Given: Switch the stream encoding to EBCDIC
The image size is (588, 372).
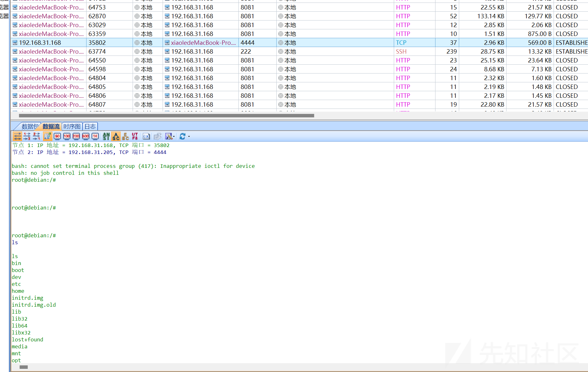Looking at the screenshot, I should click(125, 136).
